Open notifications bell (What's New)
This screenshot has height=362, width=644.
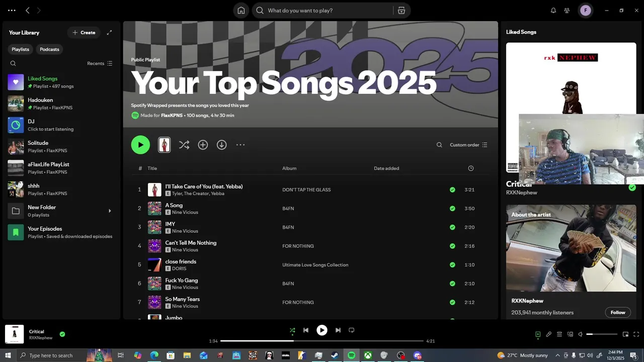tap(553, 11)
